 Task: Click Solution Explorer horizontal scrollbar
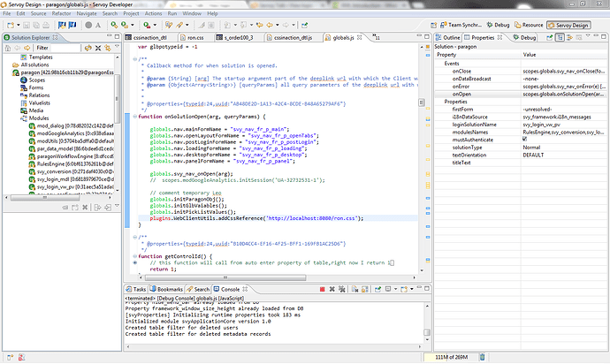tap(45, 198)
